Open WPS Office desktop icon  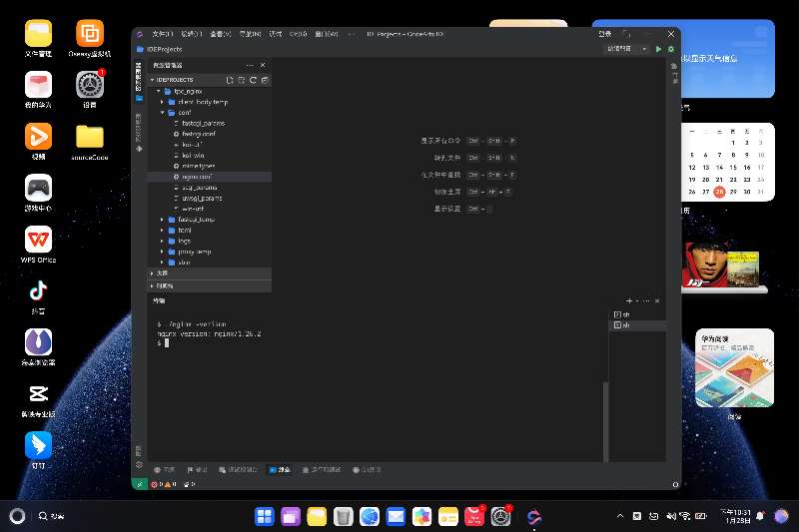[x=38, y=245]
